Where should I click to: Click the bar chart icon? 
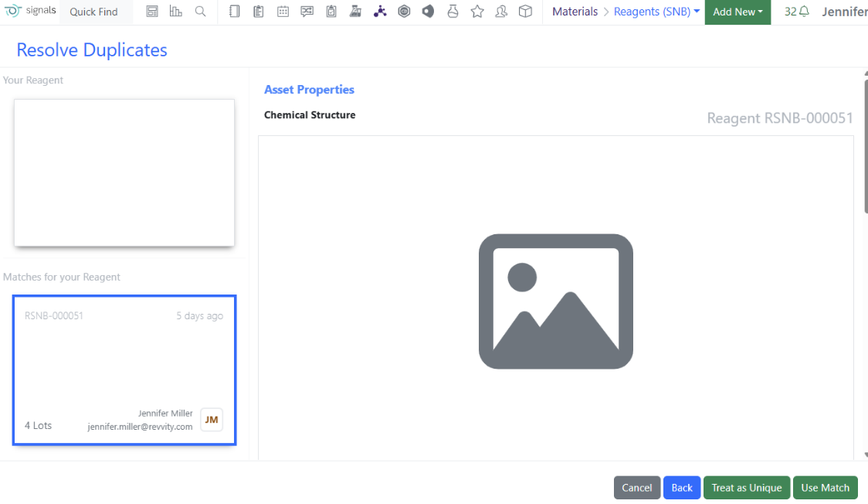(x=176, y=12)
